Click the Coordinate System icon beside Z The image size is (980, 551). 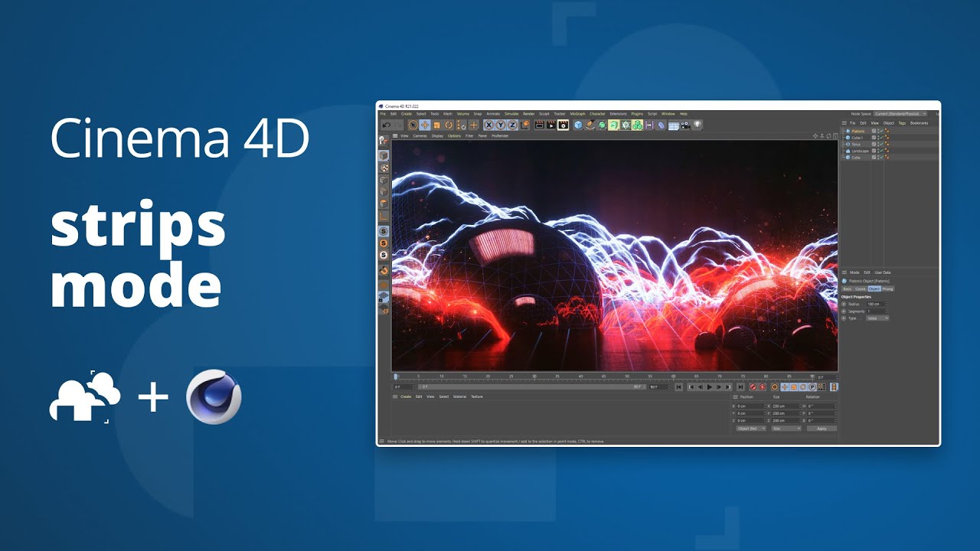point(525,125)
